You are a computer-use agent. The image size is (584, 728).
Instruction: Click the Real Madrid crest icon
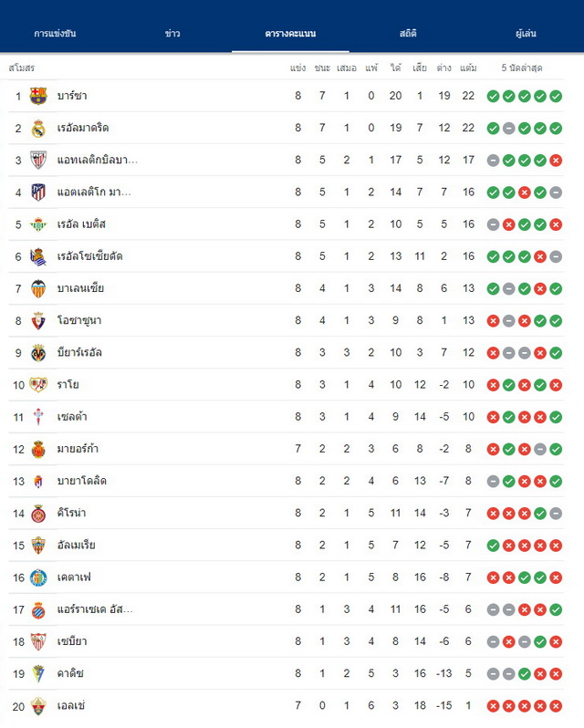38,128
